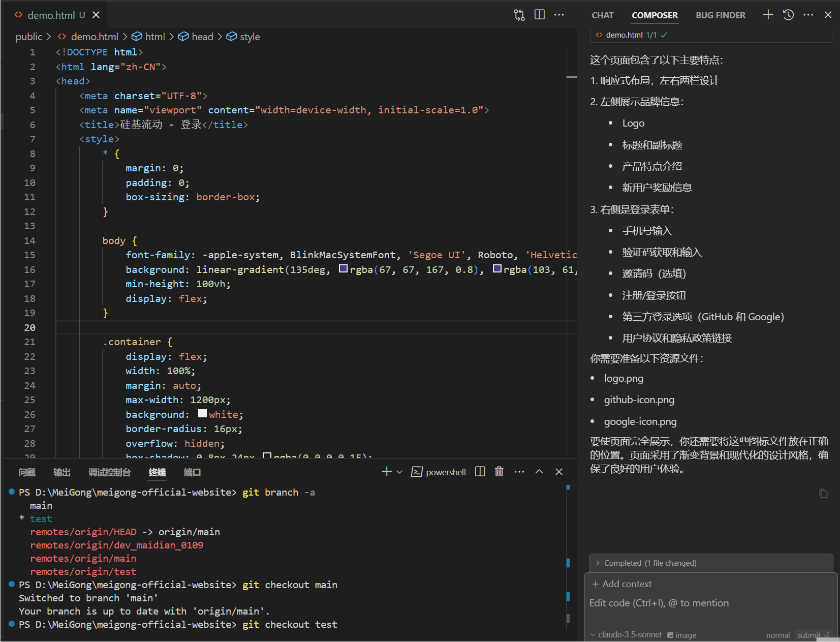Open composer history clock icon
The height and width of the screenshot is (642, 840).
tap(788, 15)
